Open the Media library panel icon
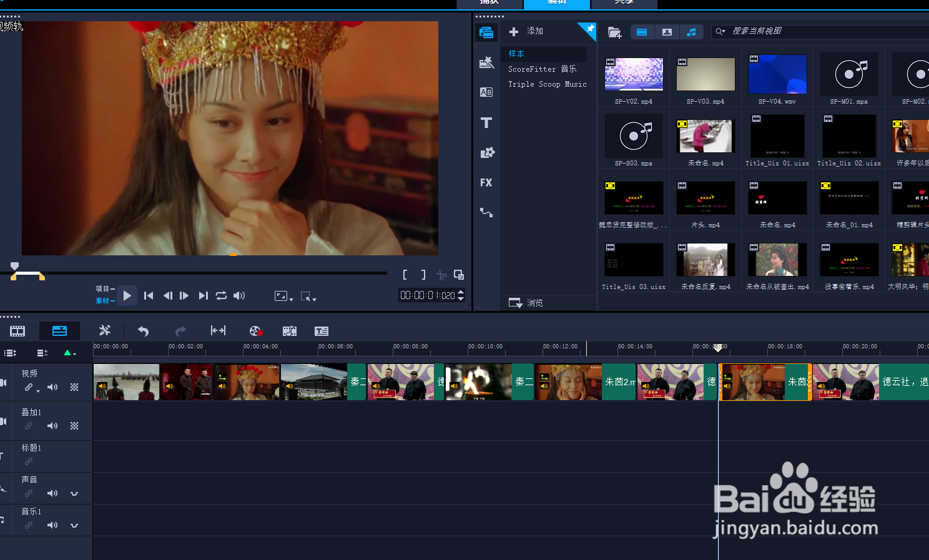 coord(486,32)
